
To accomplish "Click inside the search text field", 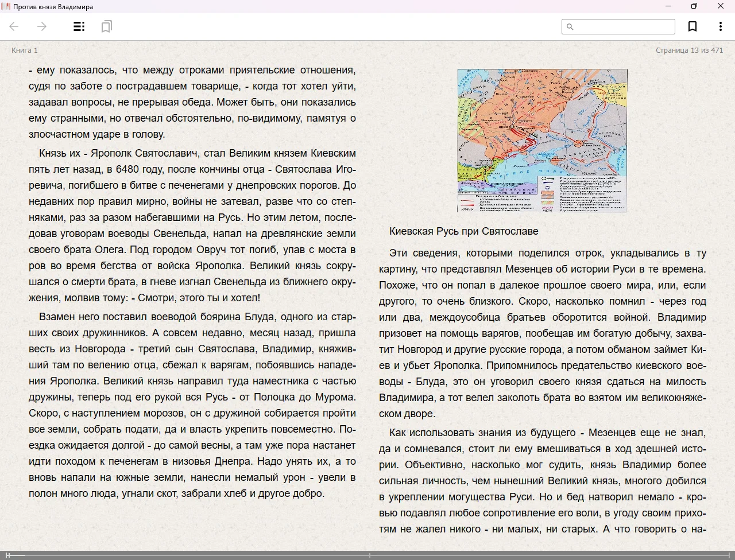I will pyautogui.click(x=624, y=27).
